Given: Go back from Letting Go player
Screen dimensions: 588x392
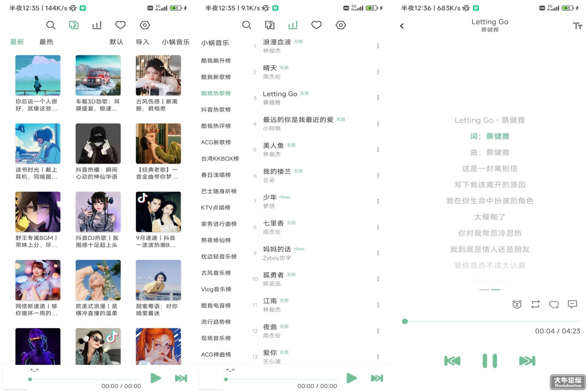Looking at the screenshot, I should (x=402, y=26).
